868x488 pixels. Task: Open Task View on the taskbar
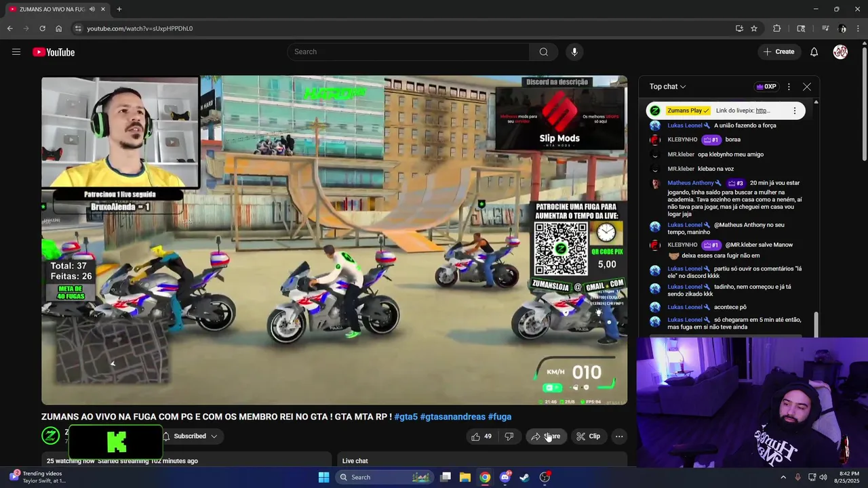[446, 477]
